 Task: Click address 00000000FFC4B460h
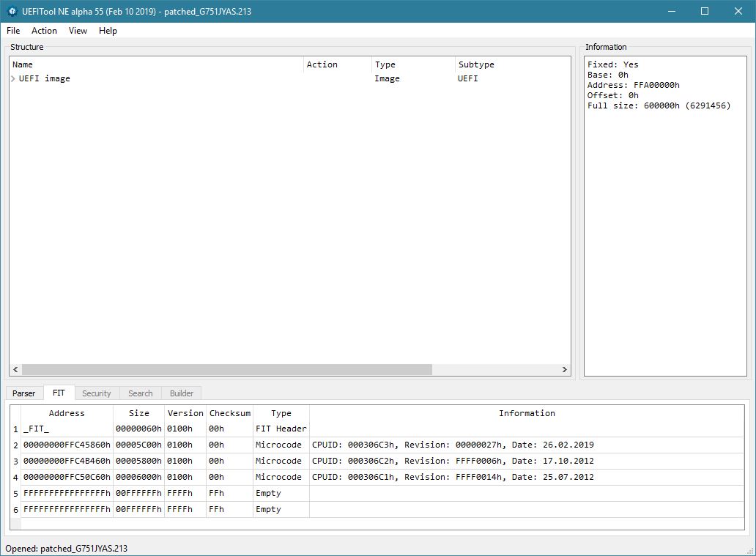pyautogui.click(x=67, y=461)
